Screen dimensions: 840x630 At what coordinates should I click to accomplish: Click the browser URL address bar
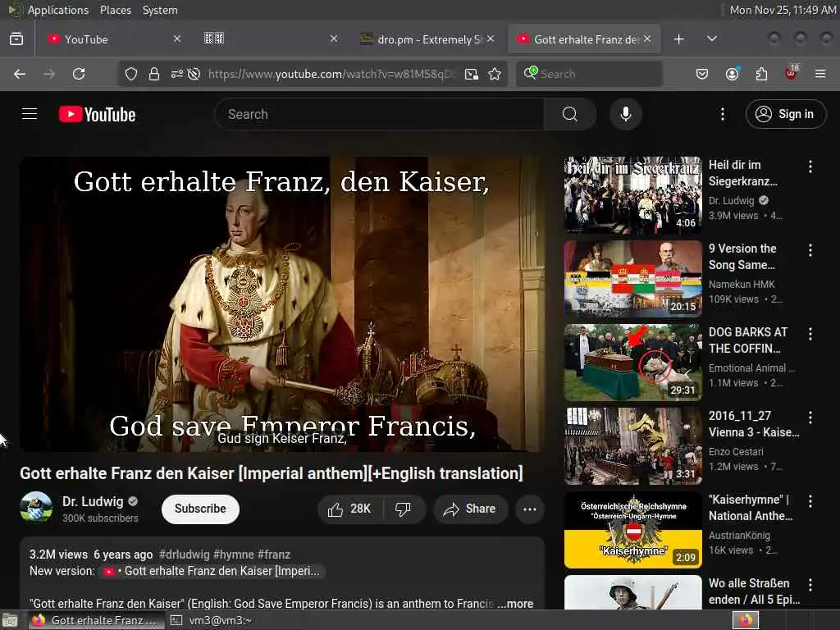pyautogui.click(x=331, y=74)
